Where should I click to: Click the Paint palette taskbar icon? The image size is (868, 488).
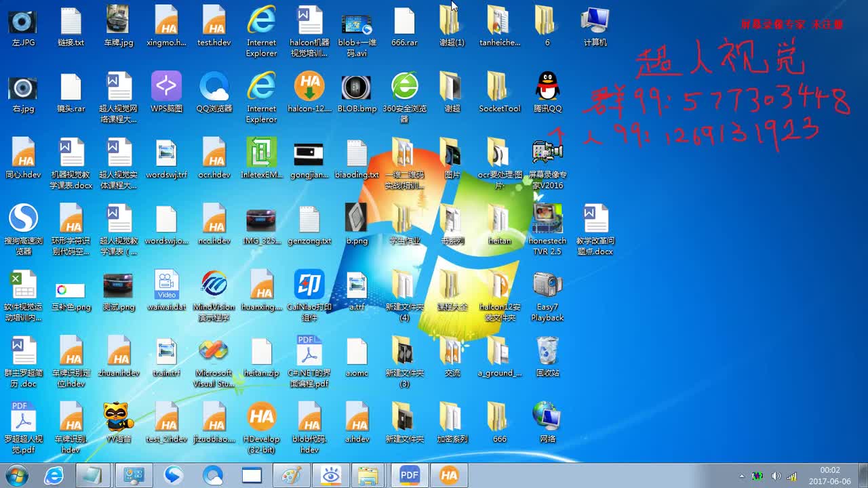click(x=291, y=476)
